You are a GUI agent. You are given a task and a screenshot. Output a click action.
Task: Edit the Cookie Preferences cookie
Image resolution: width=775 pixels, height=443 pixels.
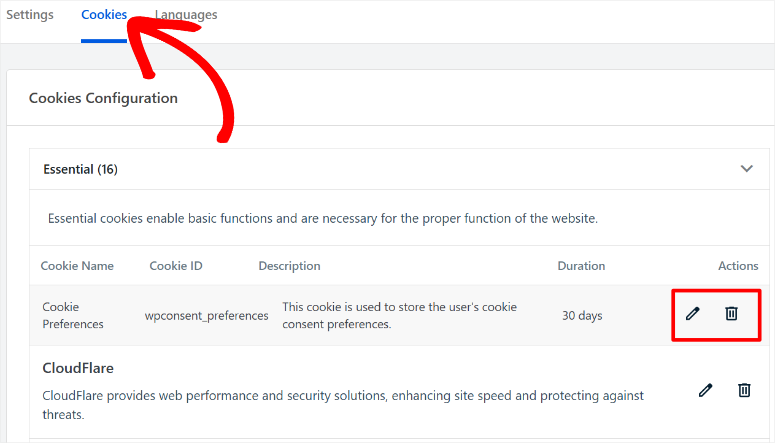pyautogui.click(x=692, y=313)
